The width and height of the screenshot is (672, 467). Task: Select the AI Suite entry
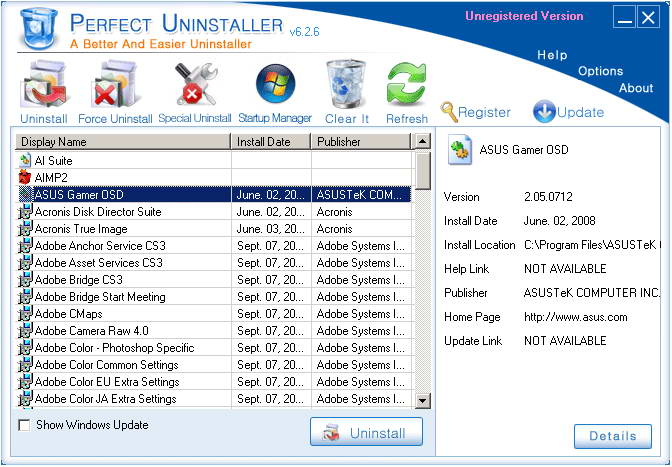point(214,161)
